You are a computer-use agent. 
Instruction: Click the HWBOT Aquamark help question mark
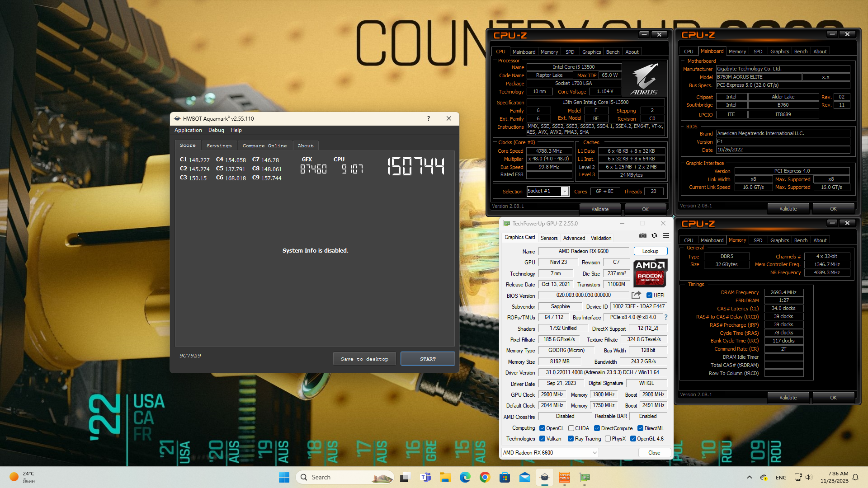(429, 118)
